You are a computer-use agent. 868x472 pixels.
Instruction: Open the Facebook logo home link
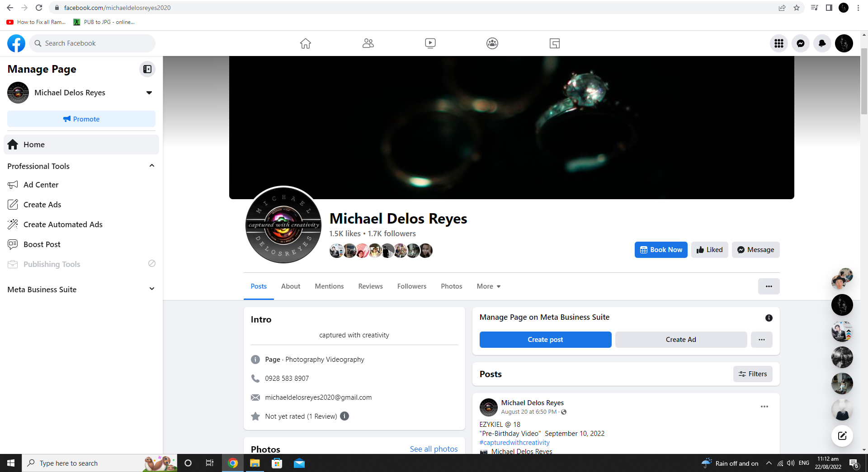[x=16, y=43]
